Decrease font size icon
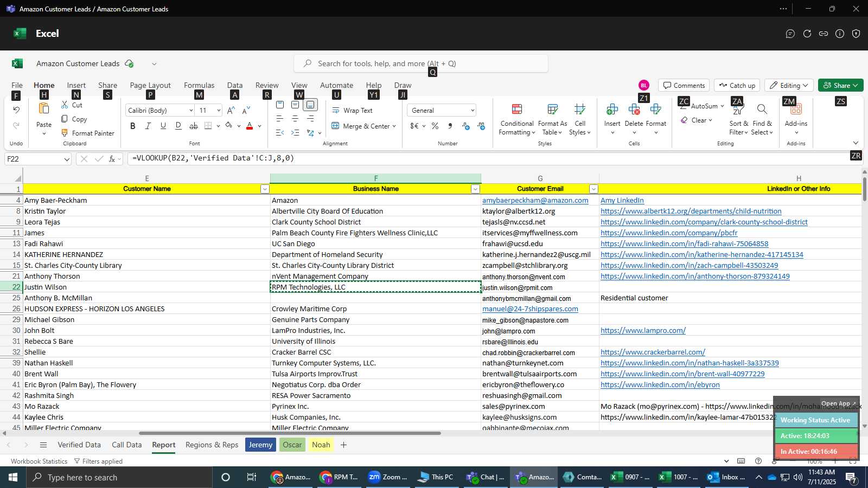This screenshot has height=488, width=868. (246, 110)
